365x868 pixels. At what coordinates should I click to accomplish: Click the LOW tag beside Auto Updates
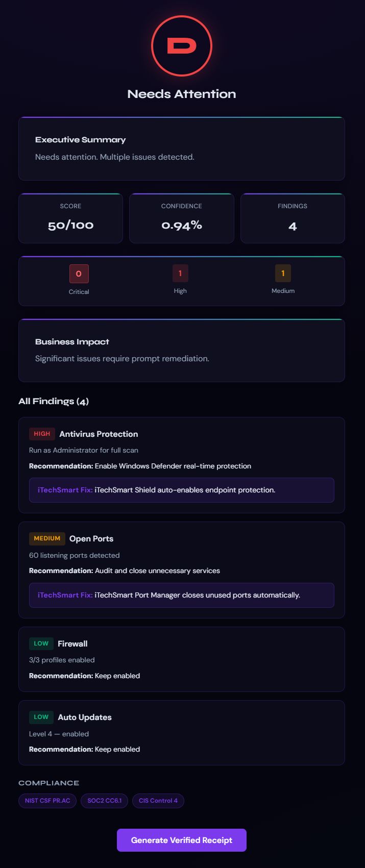pyautogui.click(x=41, y=717)
